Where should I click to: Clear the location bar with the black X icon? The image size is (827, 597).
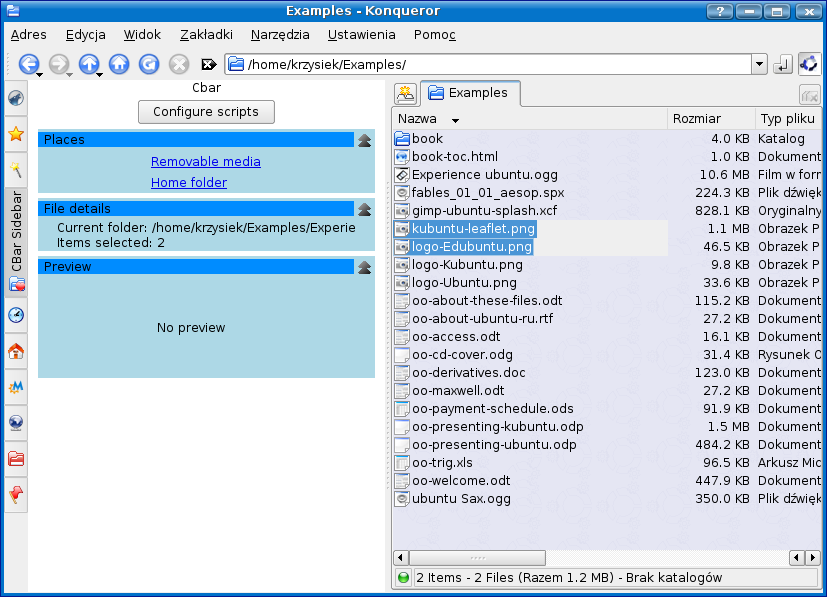click(x=209, y=65)
